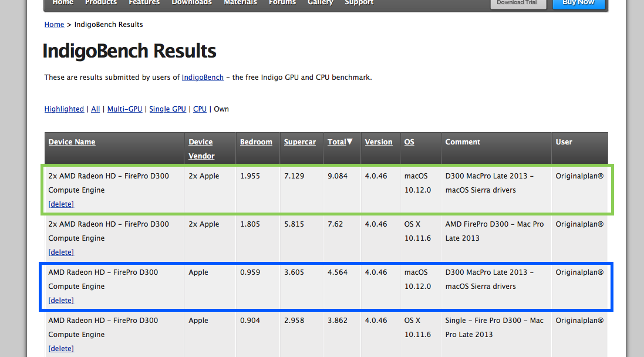Screen dimensions: 644x357
Task: Sort table by Bedroom score column
Action: tap(257, 142)
